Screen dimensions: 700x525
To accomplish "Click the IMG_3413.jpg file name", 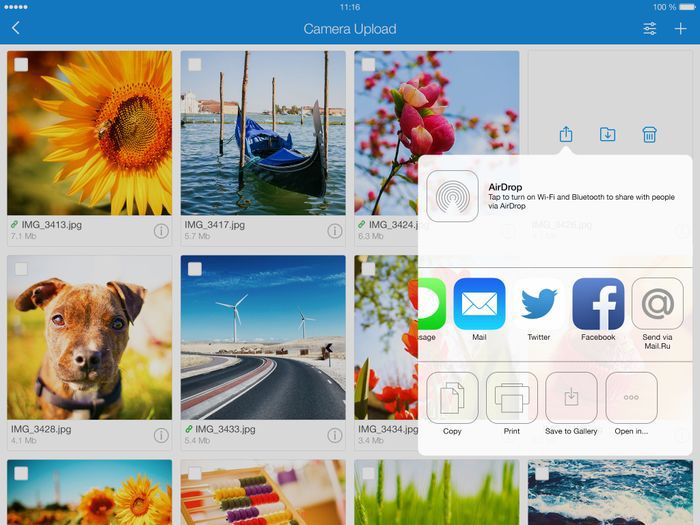I will click(x=52, y=225).
